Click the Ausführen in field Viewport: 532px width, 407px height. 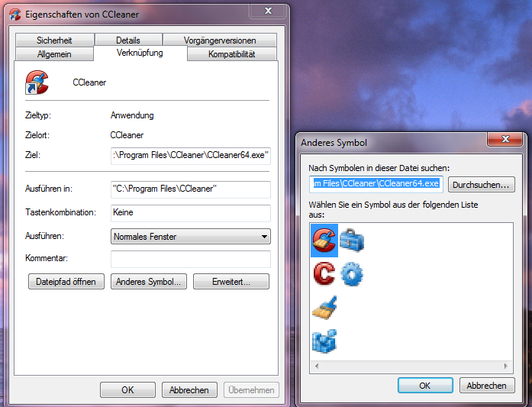[x=191, y=189]
